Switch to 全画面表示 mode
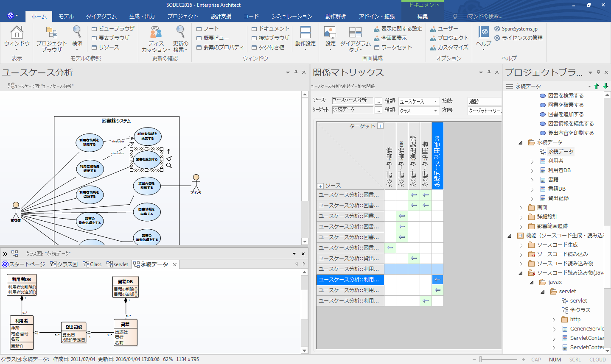 pyautogui.click(x=390, y=38)
